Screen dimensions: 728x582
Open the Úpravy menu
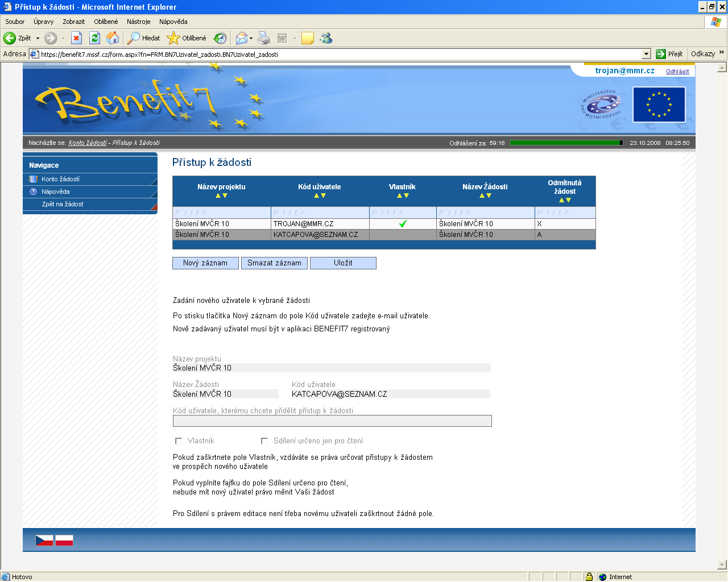point(44,22)
